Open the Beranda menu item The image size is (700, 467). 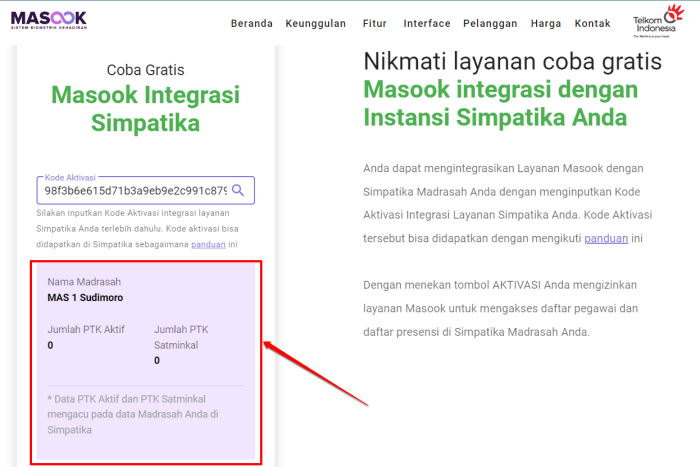point(251,23)
